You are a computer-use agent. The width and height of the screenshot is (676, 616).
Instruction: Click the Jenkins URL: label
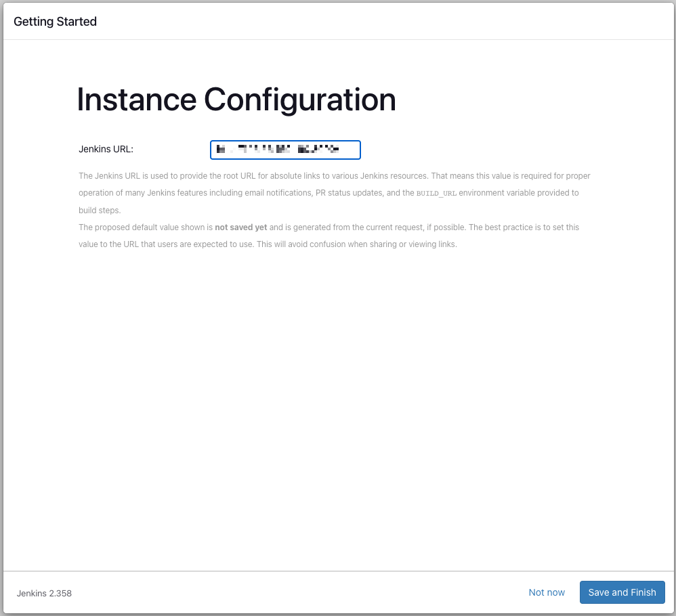coord(106,149)
